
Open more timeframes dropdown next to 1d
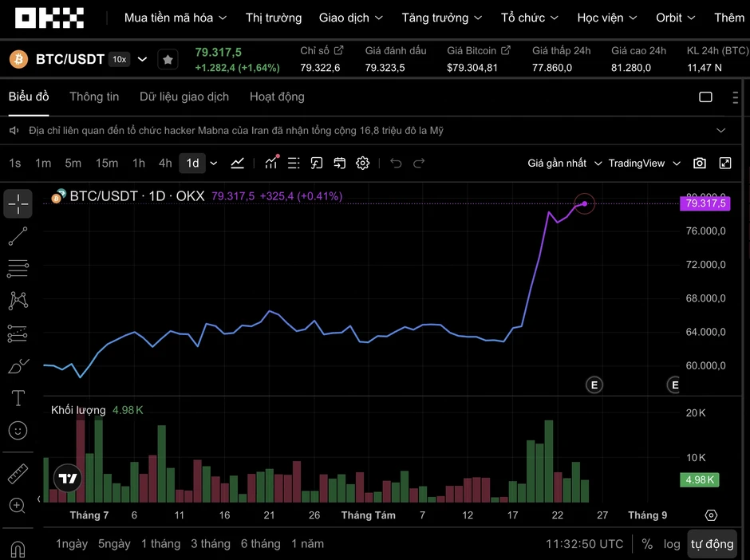click(x=214, y=164)
